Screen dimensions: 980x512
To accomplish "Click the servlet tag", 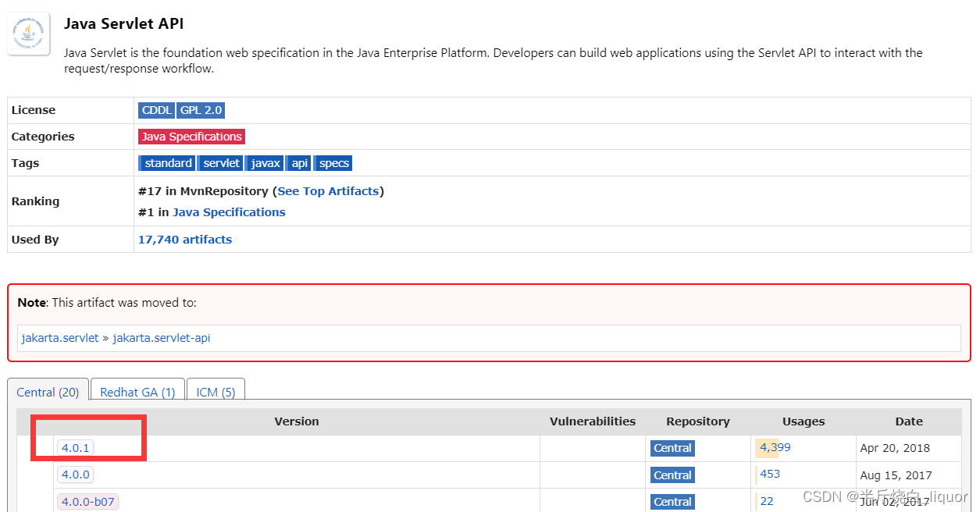I will pos(220,163).
